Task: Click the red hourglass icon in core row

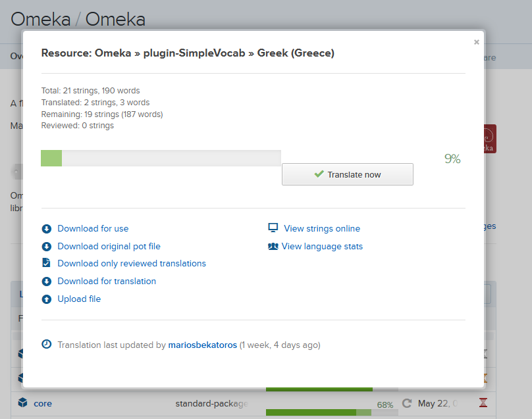Action: 483,403
